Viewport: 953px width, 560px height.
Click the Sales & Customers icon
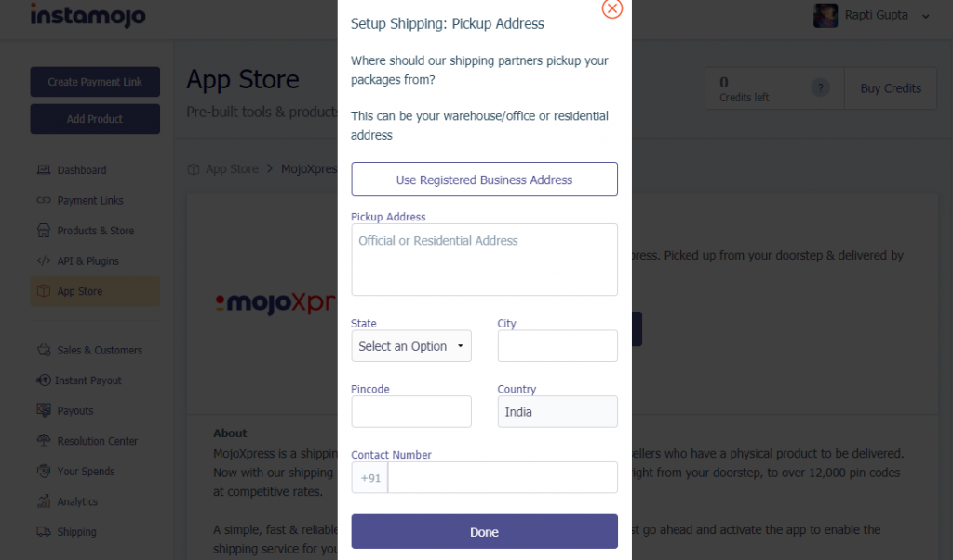coord(43,351)
